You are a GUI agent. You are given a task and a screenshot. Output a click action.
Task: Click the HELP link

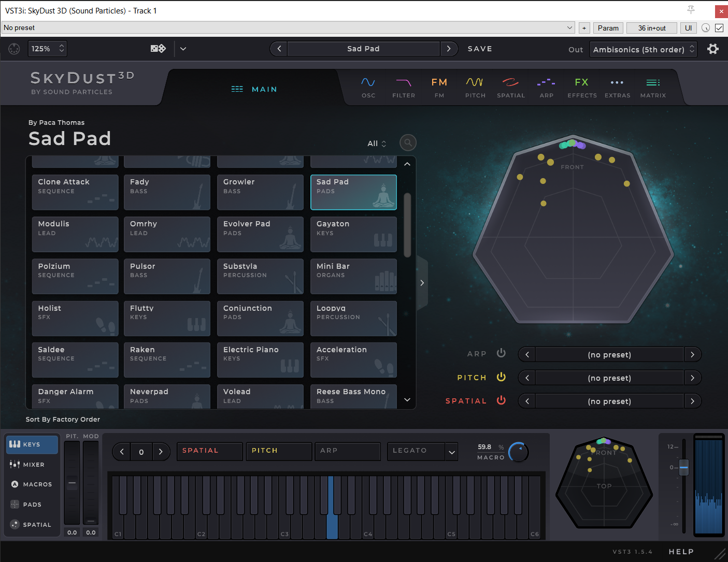coord(681,552)
